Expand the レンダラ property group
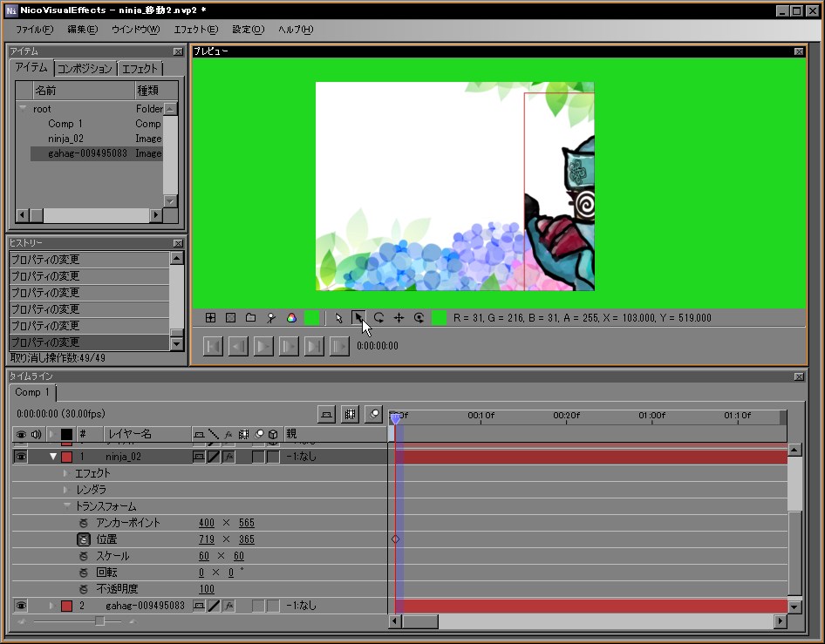825x644 pixels. click(66, 490)
